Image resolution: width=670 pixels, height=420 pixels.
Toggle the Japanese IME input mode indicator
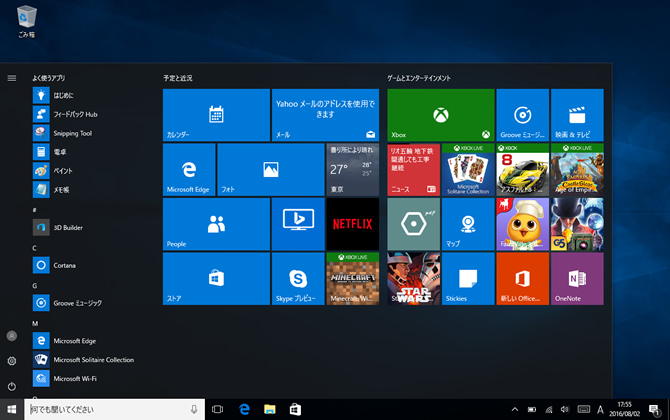pos(601,410)
